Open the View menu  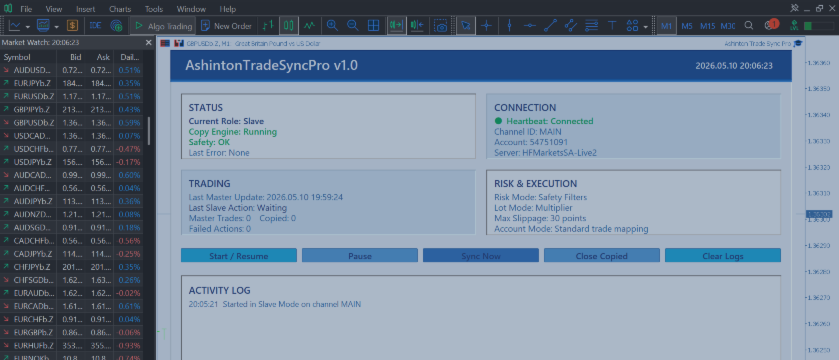pyautogui.click(x=54, y=9)
